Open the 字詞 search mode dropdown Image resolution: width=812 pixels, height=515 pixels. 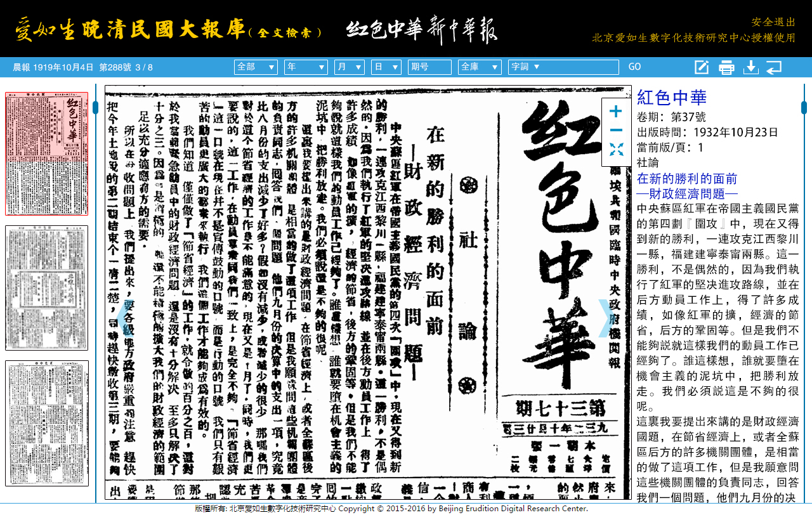click(525, 66)
